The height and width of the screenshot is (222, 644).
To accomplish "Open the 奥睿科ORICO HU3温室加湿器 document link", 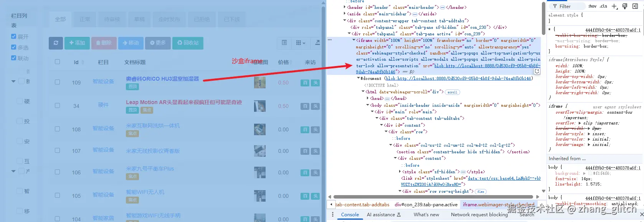I will (162, 79).
